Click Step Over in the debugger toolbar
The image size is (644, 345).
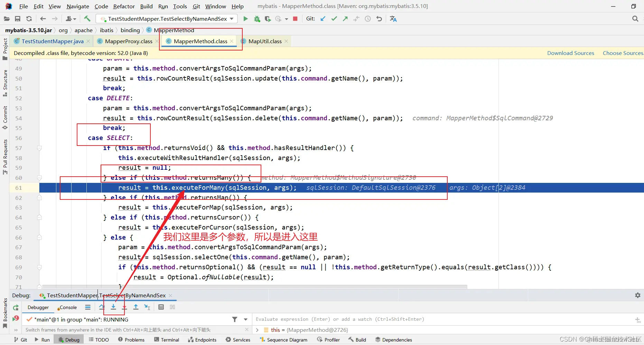[102, 307]
